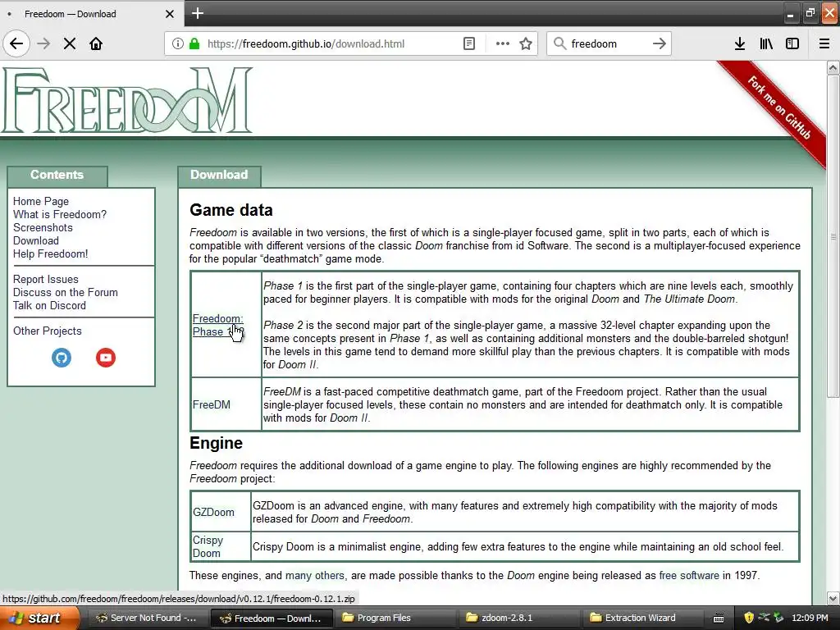Open the GZDoom engine link

tap(213, 512)
